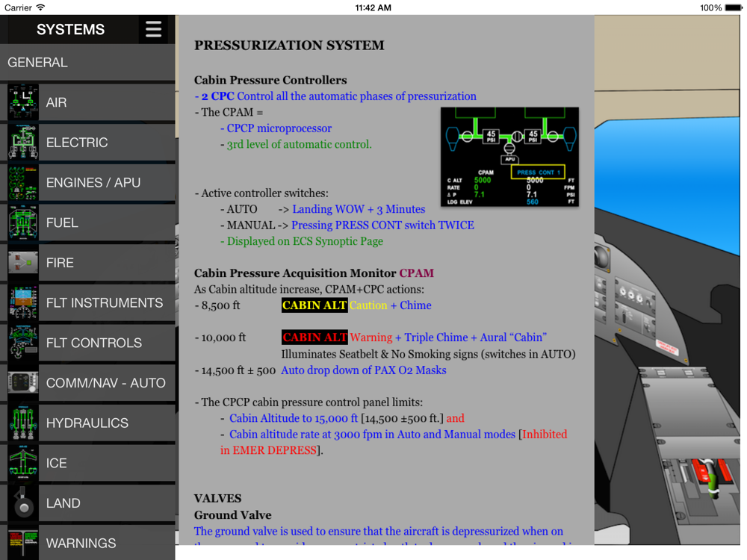The width and height of the screenshot is (747, 560).
Task: Click the red CABIN ALT warning label
Action: [314, 337]
